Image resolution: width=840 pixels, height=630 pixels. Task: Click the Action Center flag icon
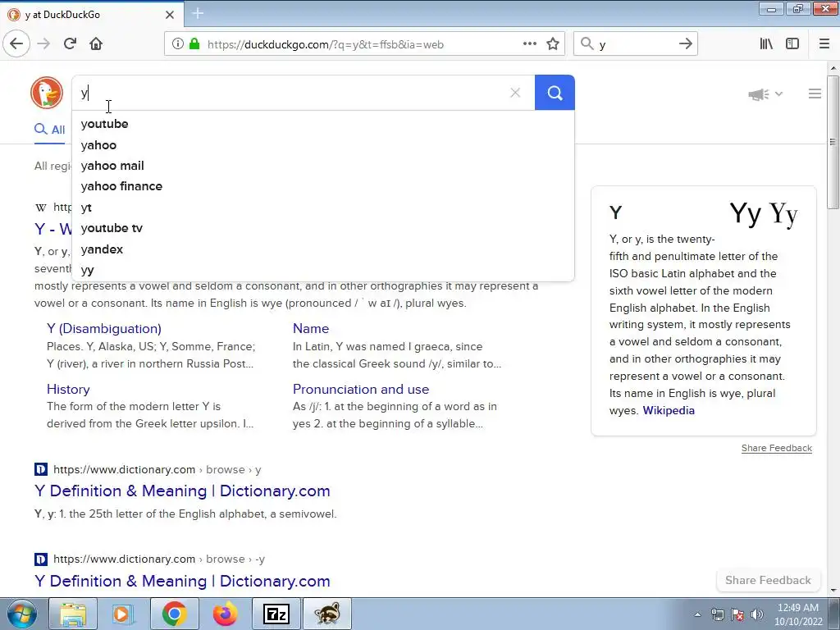[x=737, y=614]
